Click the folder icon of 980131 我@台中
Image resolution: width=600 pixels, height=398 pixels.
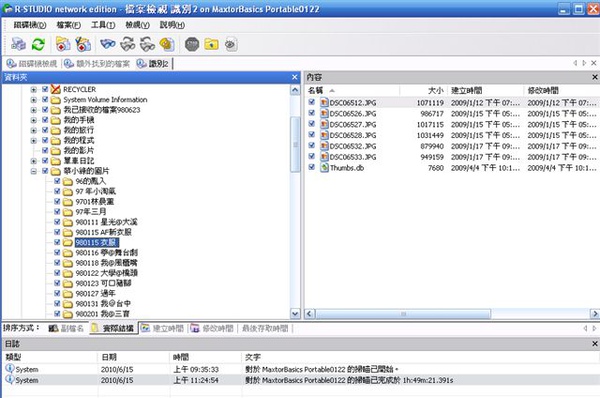[x=68, y=304]
